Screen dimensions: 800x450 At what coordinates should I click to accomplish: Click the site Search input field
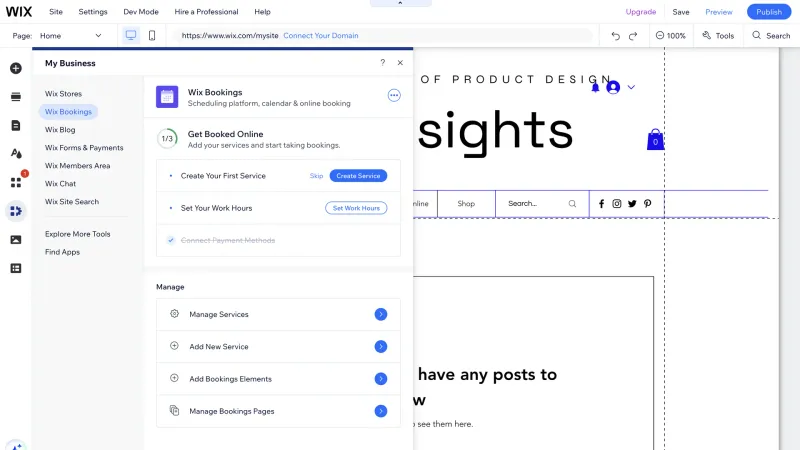point(542,204)
